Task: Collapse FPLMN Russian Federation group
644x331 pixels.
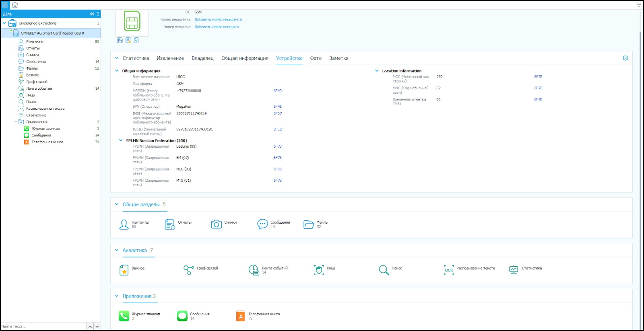Action: (121, 140)
